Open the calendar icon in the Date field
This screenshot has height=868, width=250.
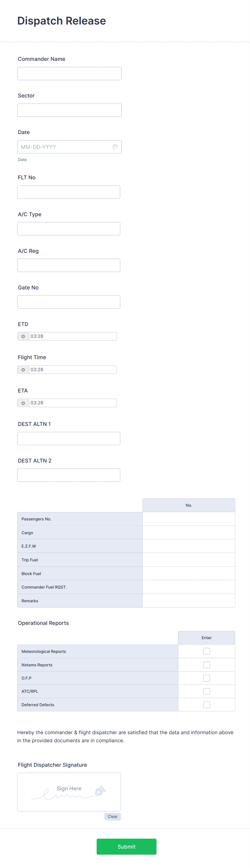pyautogui.click(x=115, y=146)
